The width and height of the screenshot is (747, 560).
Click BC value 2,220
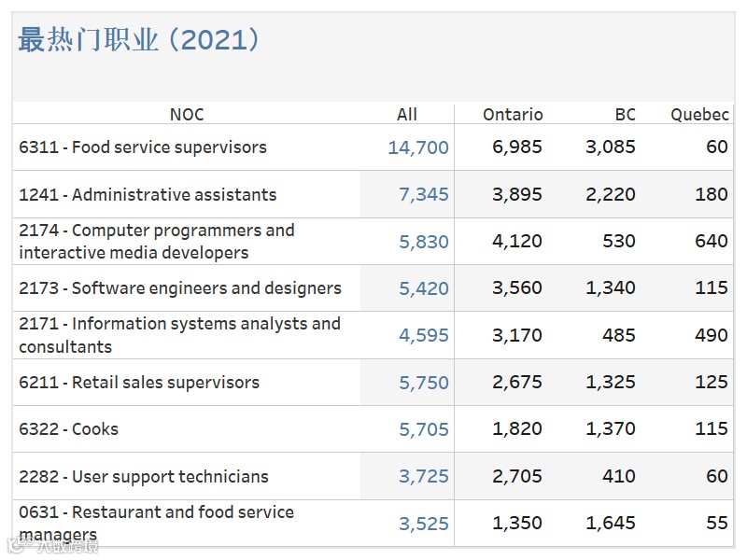[x=611, y=194]
